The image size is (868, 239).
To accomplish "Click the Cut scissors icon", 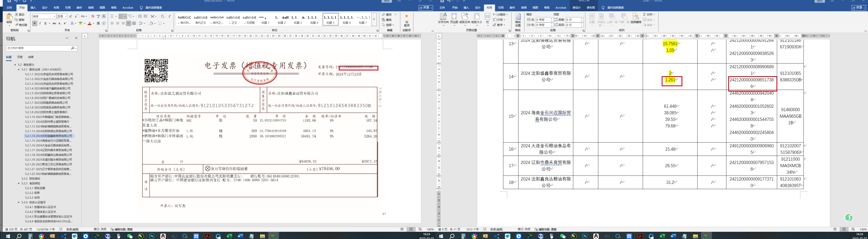I will (x=16, y=15).
